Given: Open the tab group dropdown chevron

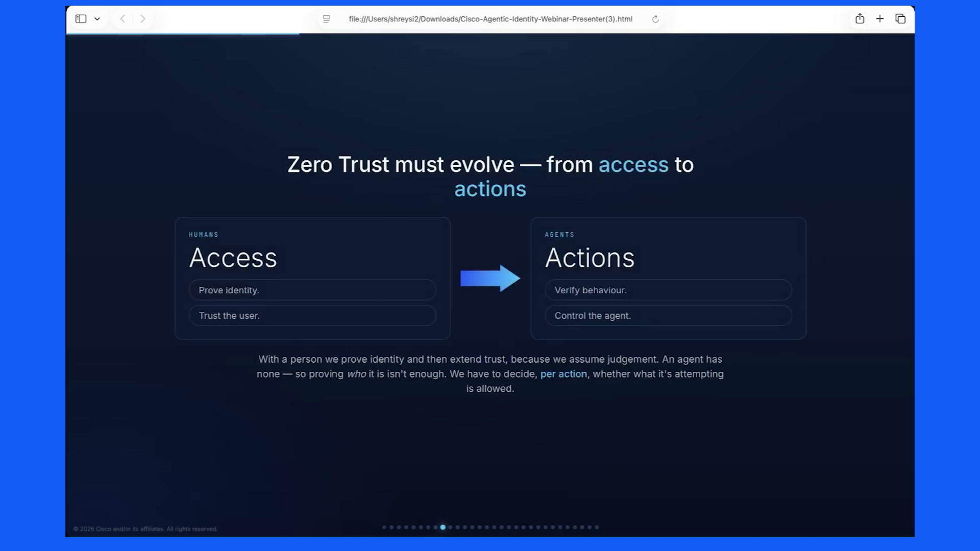Looking at the screenshot, I should [x=97, y=19].
